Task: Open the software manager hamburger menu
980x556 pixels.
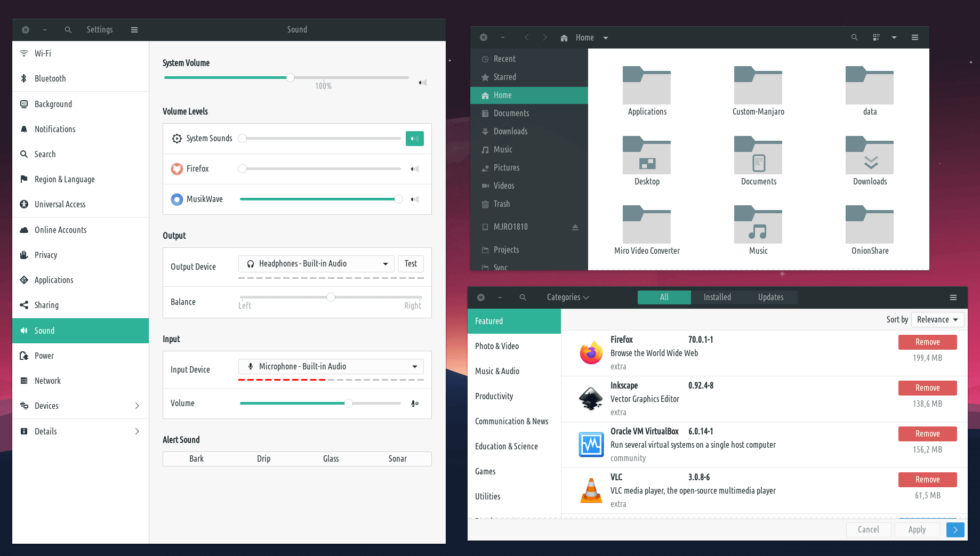Action: point(953,297)
